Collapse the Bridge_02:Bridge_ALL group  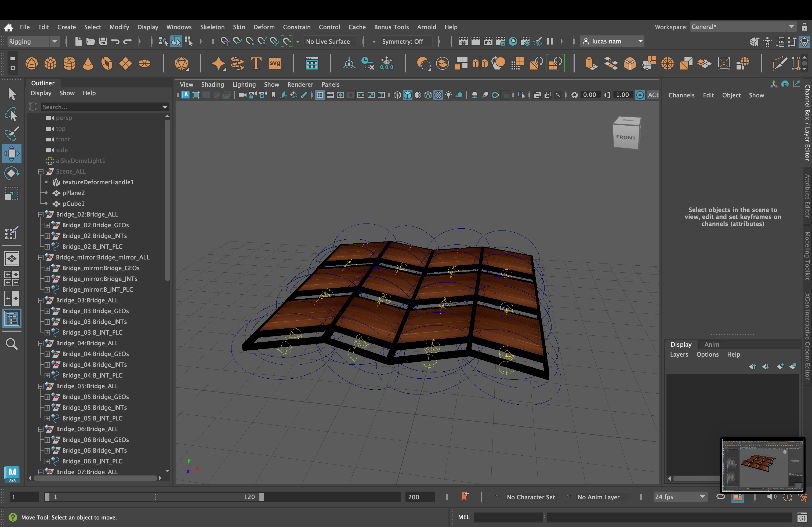pyautogui.click(x=41, y=214)
